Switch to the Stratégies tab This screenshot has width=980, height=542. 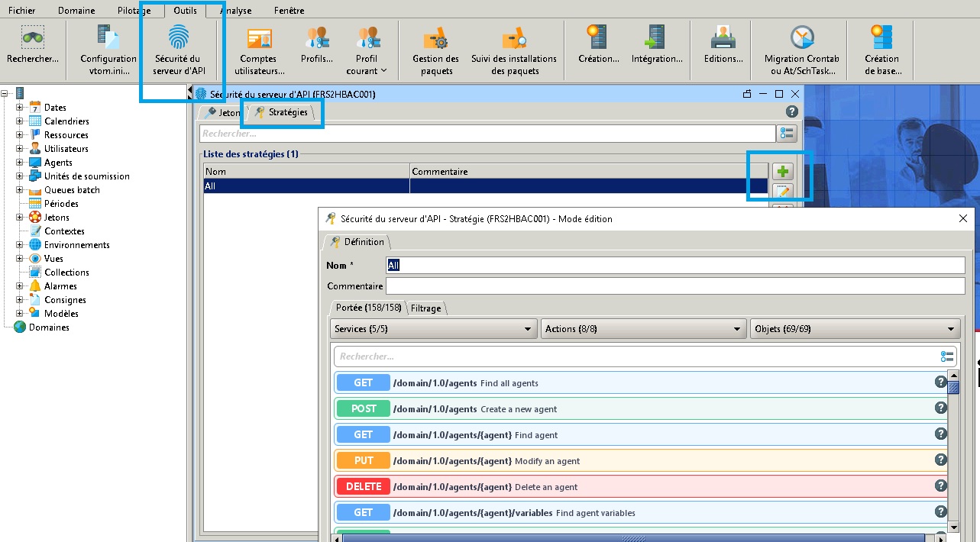click(281, 112)
